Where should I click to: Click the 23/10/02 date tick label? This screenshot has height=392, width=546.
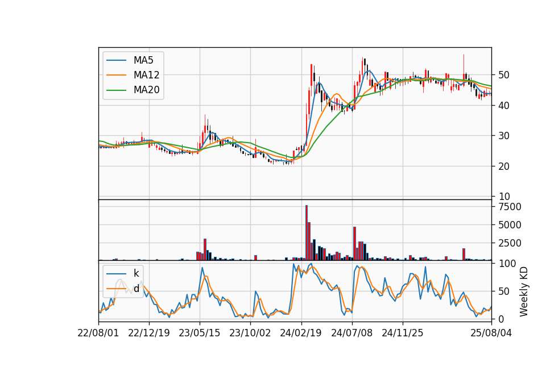click(250, 333)
